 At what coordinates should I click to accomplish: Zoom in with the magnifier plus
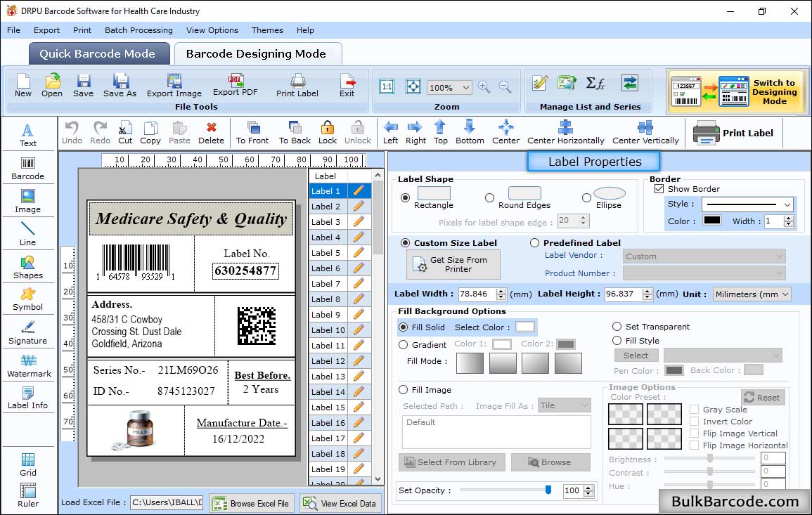pos(484,87)
